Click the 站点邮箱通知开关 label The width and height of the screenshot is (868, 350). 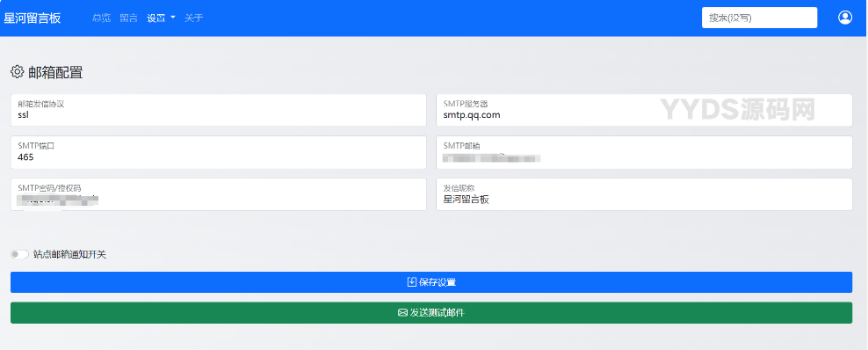pos(69,255)
